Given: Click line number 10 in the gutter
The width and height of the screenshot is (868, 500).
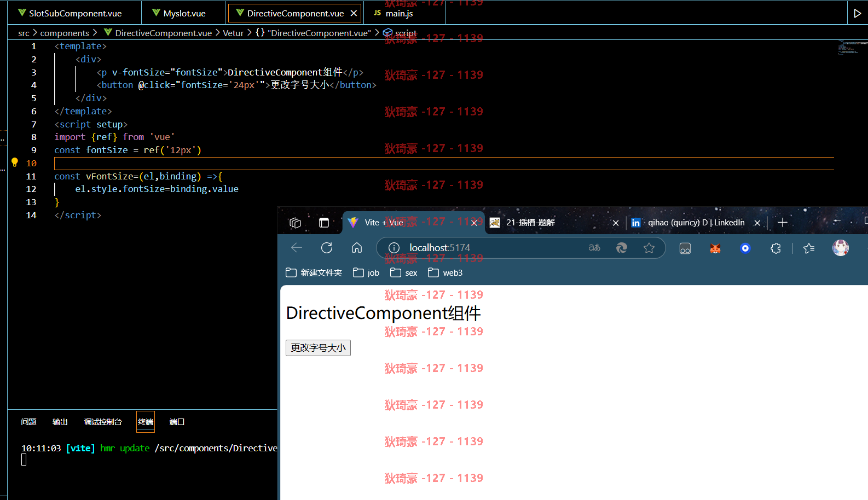Looking at the screenshot, I should (31, 163).
